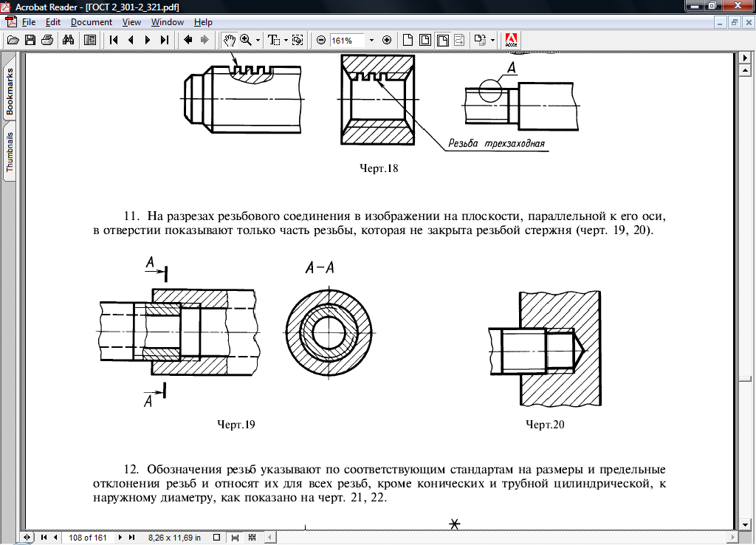
Task: Click the Open file folder icon
Action: point(13,40)
